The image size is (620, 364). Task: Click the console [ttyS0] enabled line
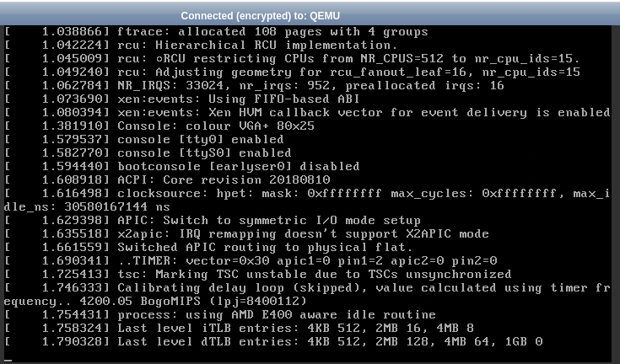pos(148,153)
